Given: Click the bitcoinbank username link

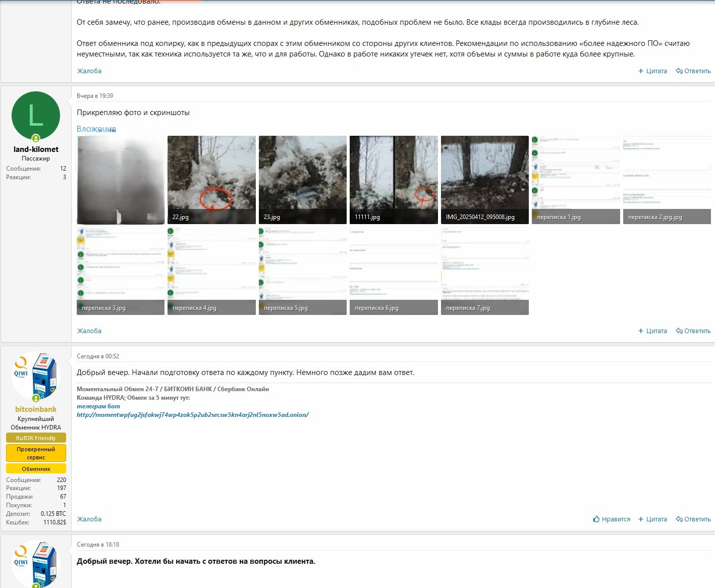Looking at the screenshot, I should click(36, 409).
